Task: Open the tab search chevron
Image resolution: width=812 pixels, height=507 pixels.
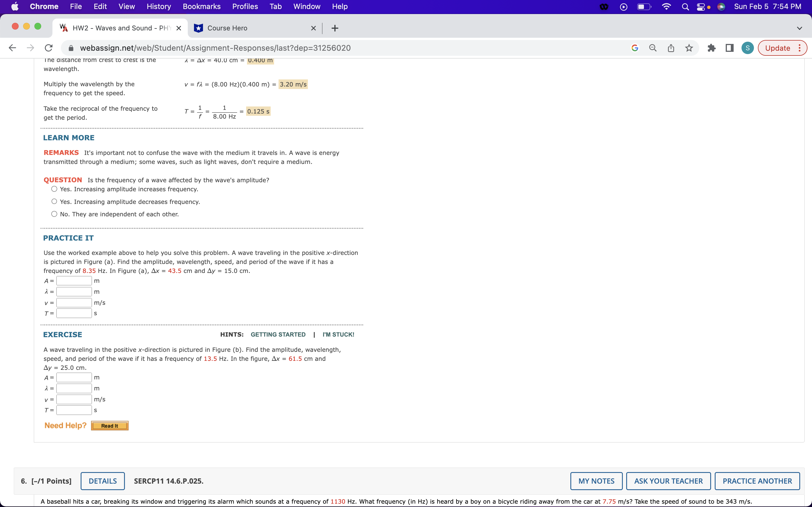Action: (x=799, y=28)
